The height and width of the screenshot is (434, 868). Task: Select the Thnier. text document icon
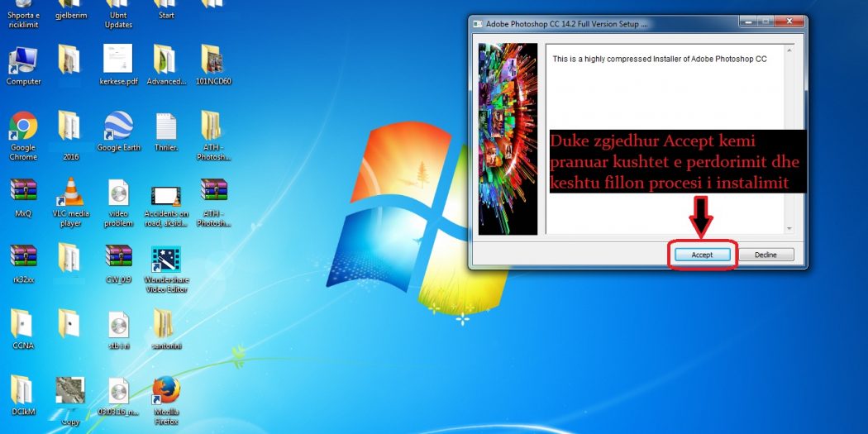166,131
